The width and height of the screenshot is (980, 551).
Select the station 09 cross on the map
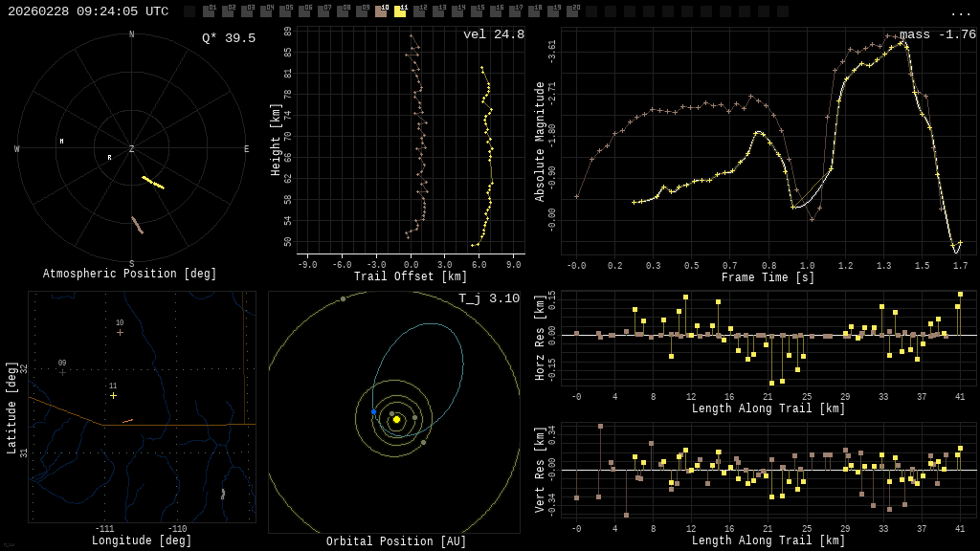[62, 372]
